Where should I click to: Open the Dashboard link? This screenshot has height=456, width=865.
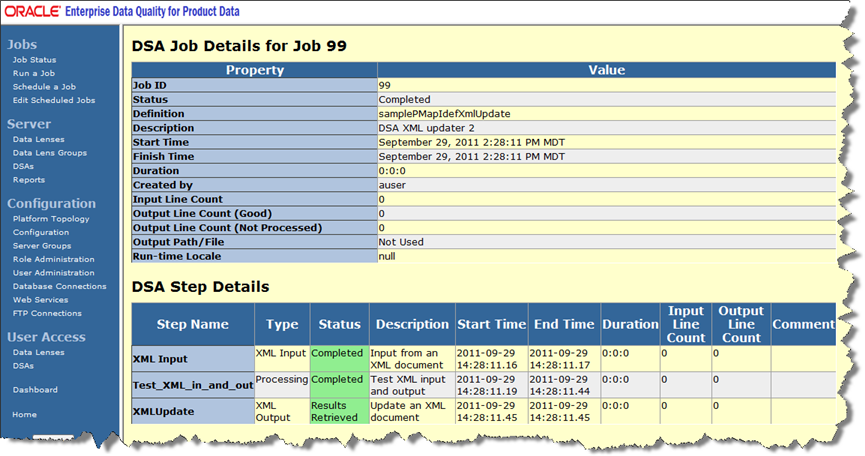[x=35, y=390]
